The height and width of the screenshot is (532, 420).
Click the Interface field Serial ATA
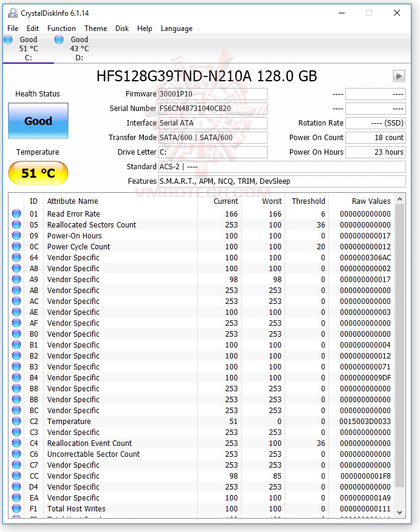pyautogui.click(x=213, y=123)
